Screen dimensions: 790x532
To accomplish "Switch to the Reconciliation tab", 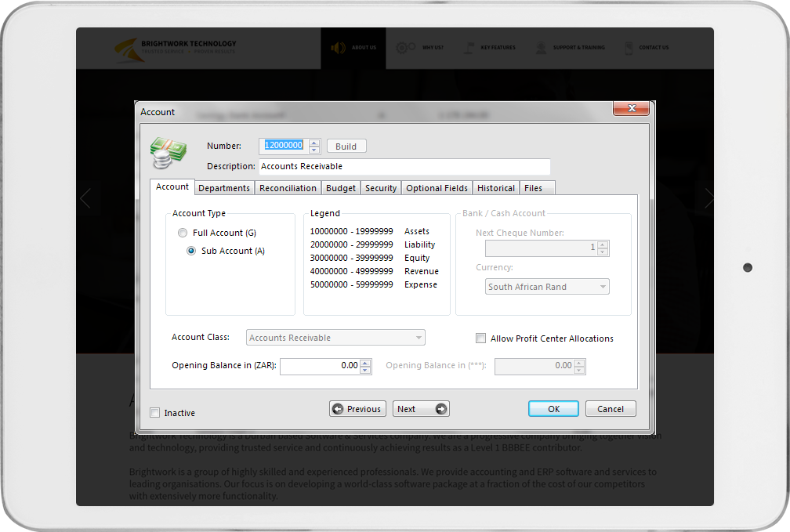I will (288, 188).
